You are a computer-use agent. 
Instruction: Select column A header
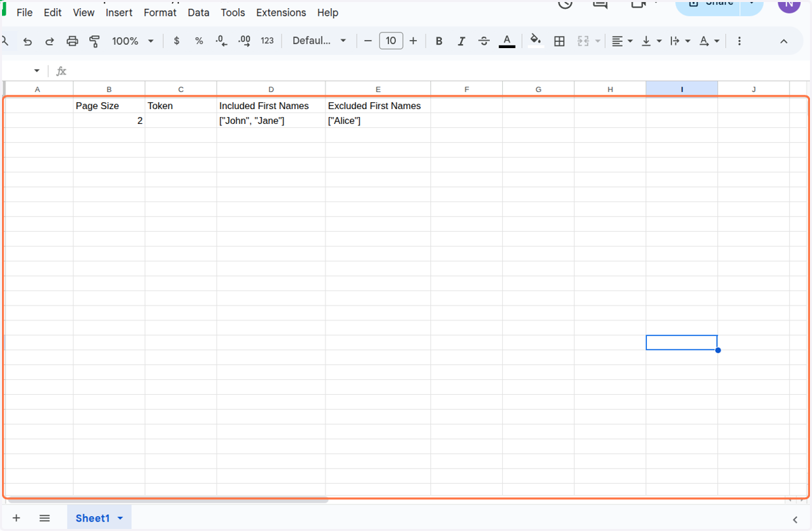(x=37, y=89)
